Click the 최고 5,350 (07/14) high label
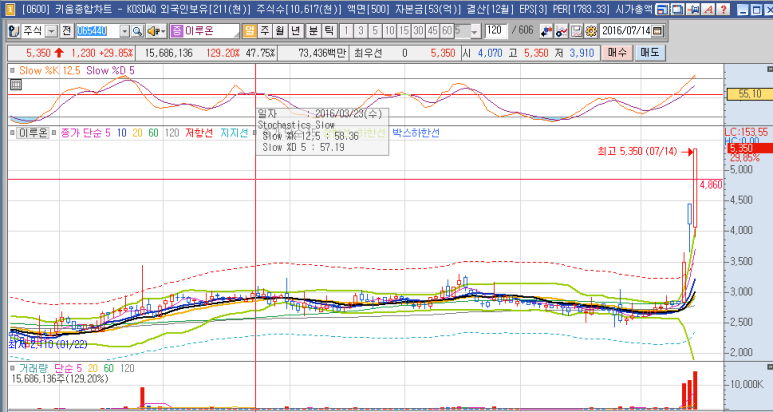This screenshot has width=773, height=412. click(637, 152)
